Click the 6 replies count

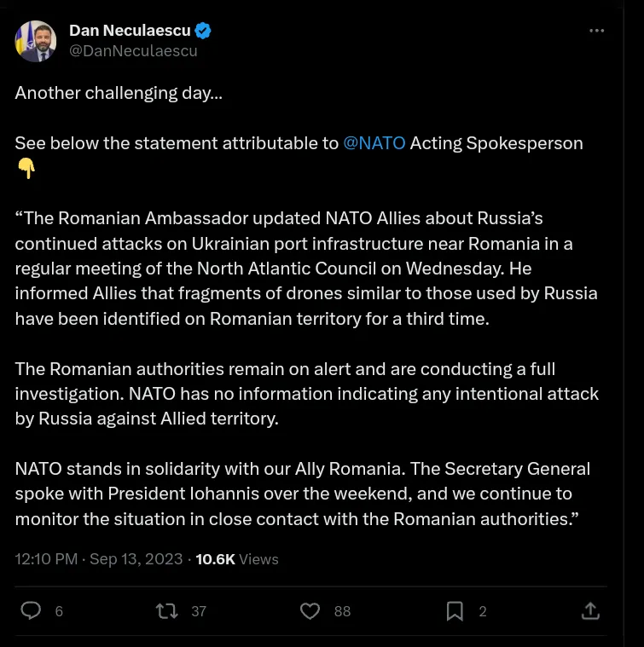click(59, 611)
